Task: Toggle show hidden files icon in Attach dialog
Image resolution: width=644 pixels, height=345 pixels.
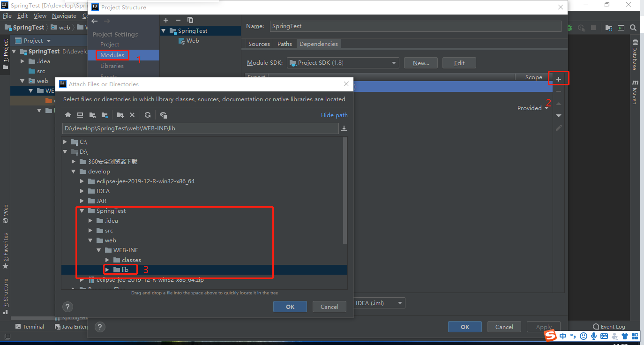Action: pos(163,115)
